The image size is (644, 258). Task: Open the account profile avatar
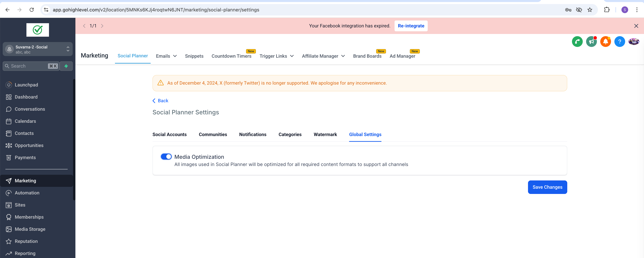pos(634,42)
